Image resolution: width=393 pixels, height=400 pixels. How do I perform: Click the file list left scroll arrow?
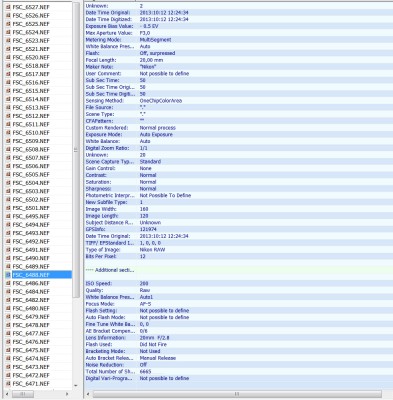point(7,394)
